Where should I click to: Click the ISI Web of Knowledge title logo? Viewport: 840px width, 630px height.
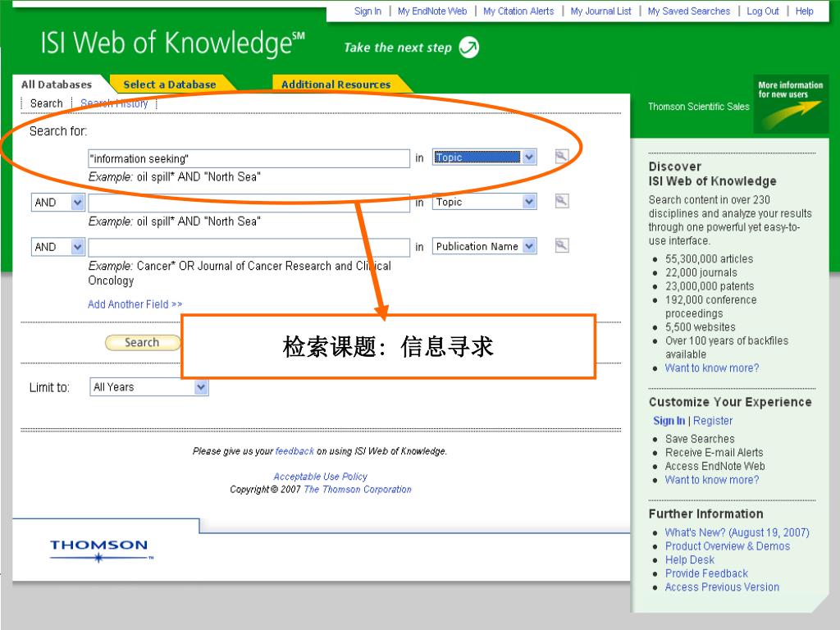(172, 43)
